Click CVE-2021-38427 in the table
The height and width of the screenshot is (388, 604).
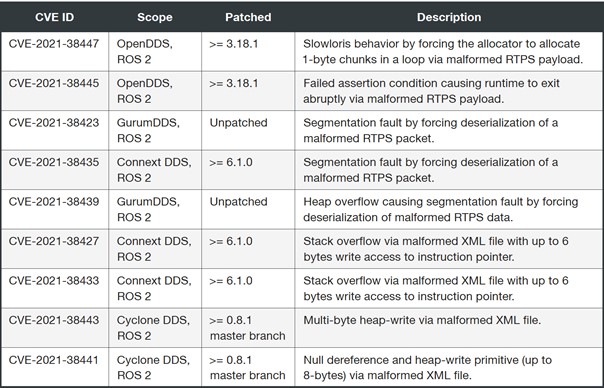(54, 241)
